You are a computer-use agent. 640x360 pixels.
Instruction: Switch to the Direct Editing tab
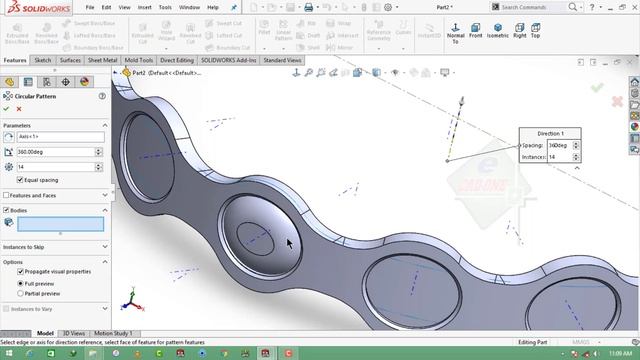click(177, 60)
